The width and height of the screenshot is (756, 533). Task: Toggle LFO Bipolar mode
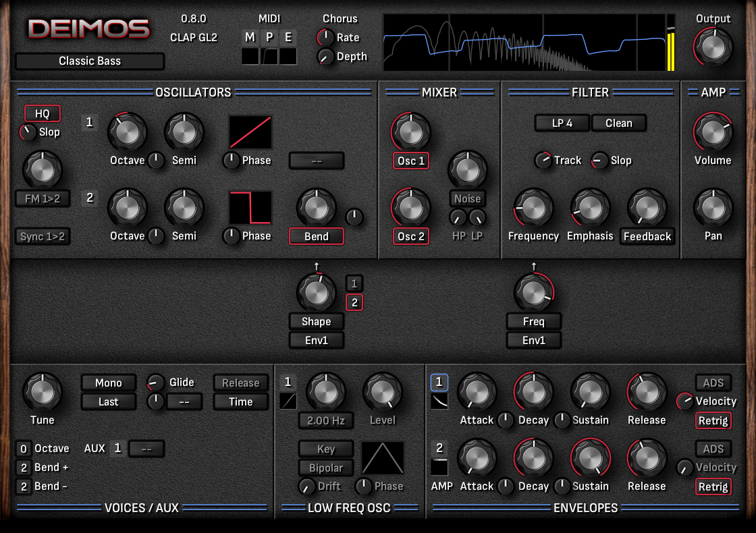click(x=326, y=468)
